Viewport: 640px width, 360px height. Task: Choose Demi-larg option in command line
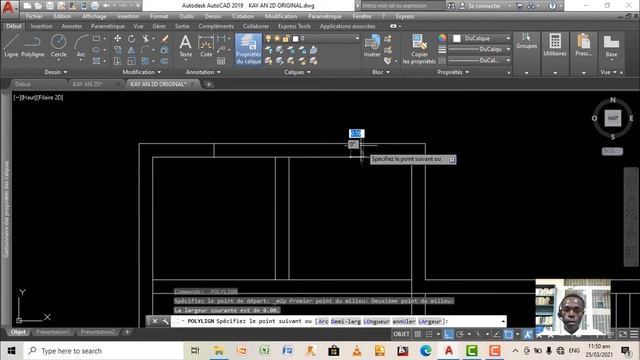(346, 321)
